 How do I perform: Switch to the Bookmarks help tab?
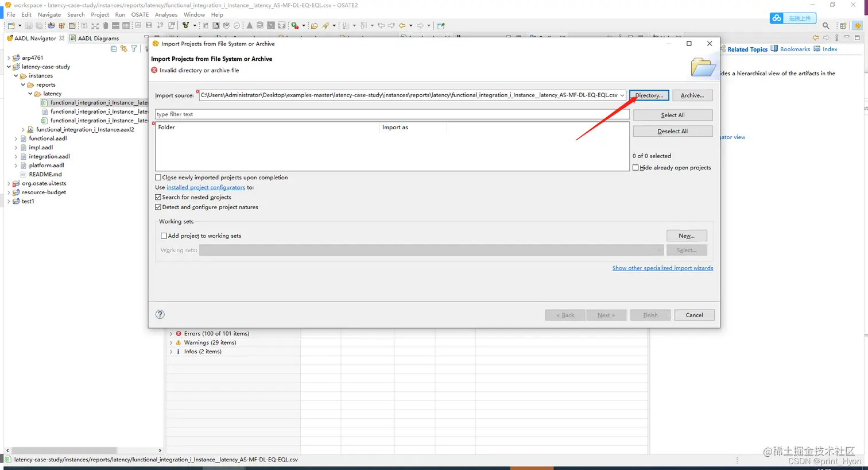790,49
